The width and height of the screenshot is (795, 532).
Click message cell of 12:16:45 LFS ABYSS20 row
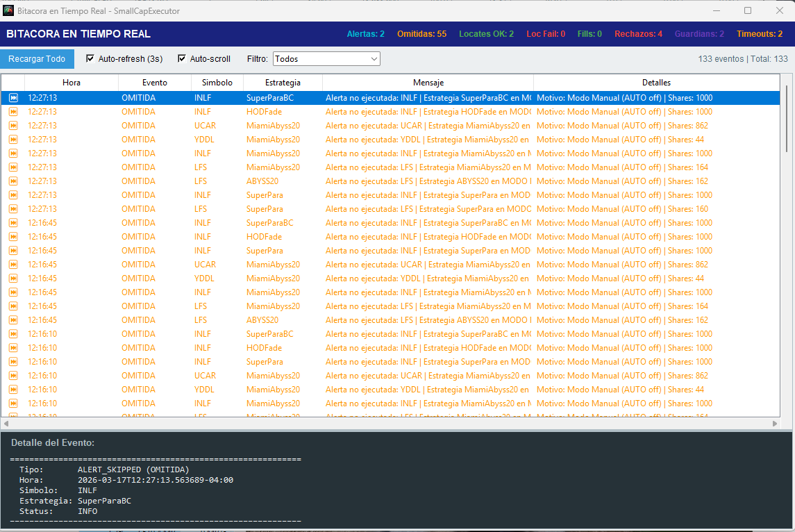pos(428,320)
